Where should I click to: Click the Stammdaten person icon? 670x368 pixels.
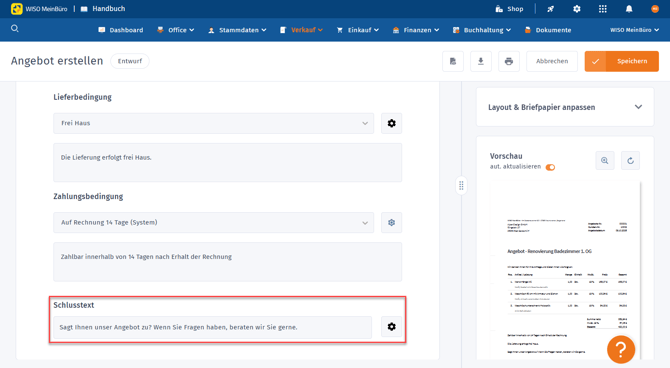click(211, 30)
